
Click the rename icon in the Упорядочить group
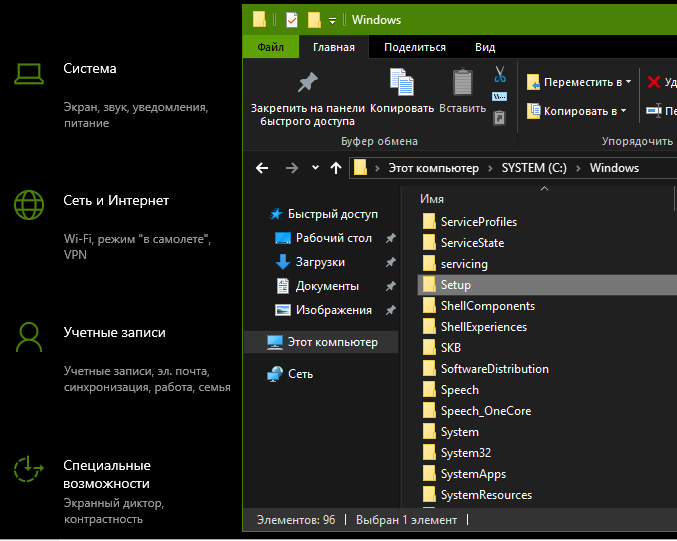point(654,111)
